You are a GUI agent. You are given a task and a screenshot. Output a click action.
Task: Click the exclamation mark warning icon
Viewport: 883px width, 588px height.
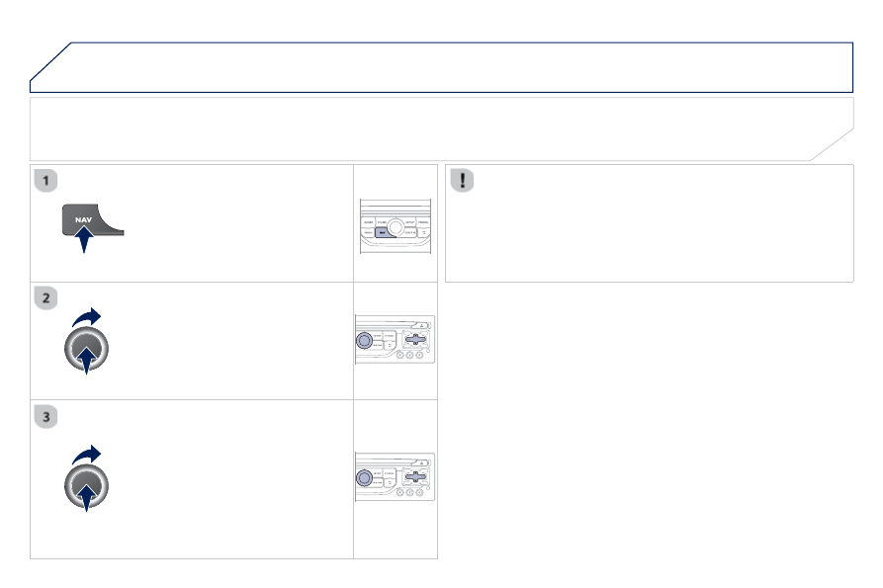coord(463,181)
